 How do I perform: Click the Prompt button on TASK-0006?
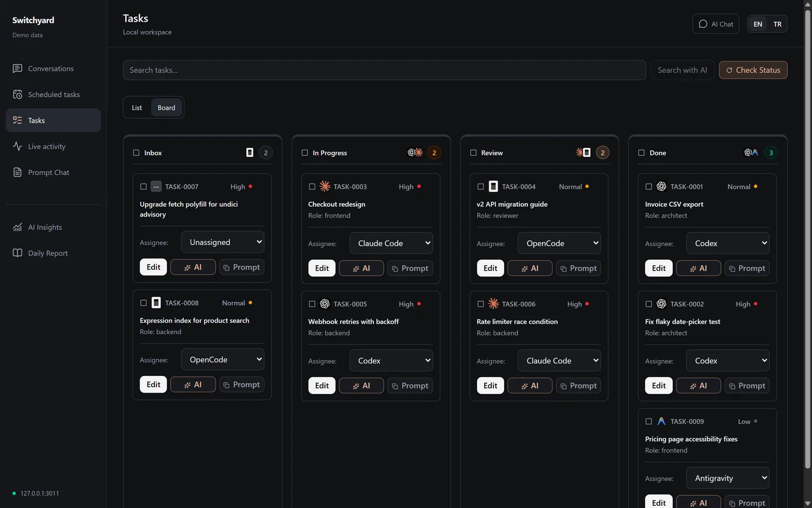tap(579, 386)
